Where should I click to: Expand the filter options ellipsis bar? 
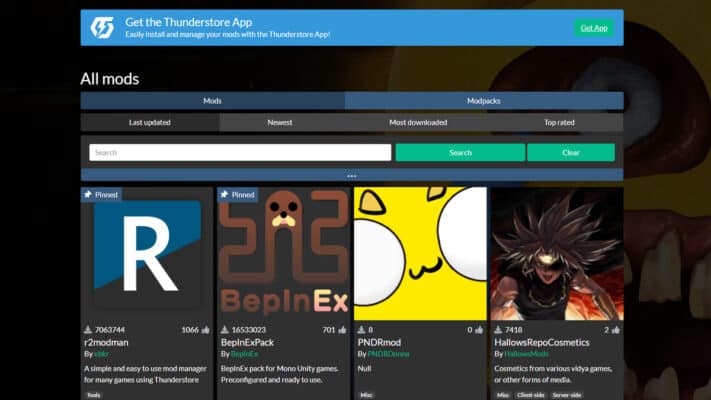(352, 175)
